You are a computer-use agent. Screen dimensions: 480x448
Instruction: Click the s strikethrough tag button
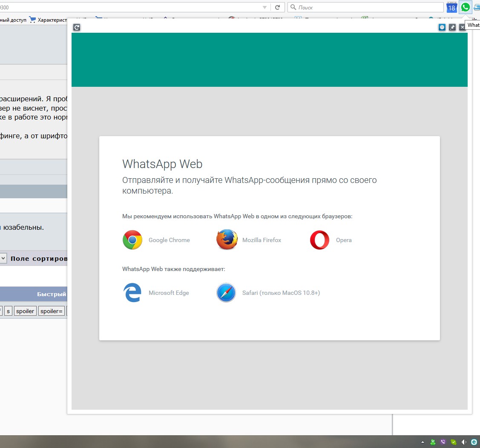click(x=8, y=311)
